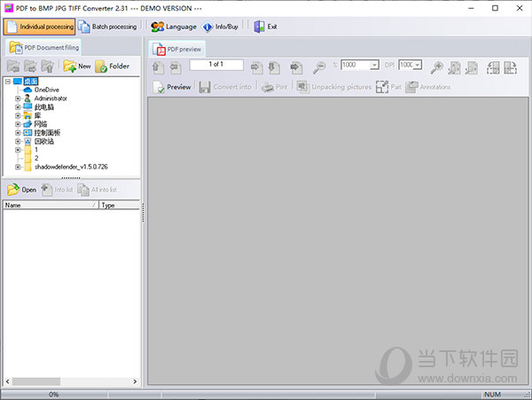532x400 pixels.
Task: Select folder 2 in the tree
Action: point(36,158)
